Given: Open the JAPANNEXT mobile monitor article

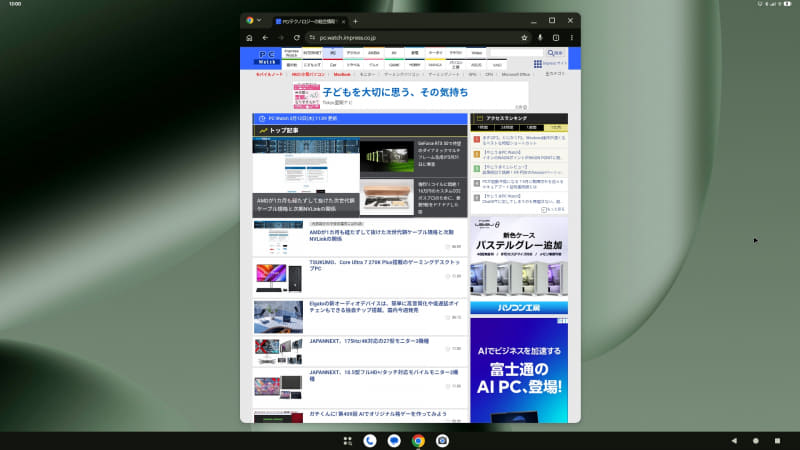Looking at the screenshot, I should click(x=384, y=376).
